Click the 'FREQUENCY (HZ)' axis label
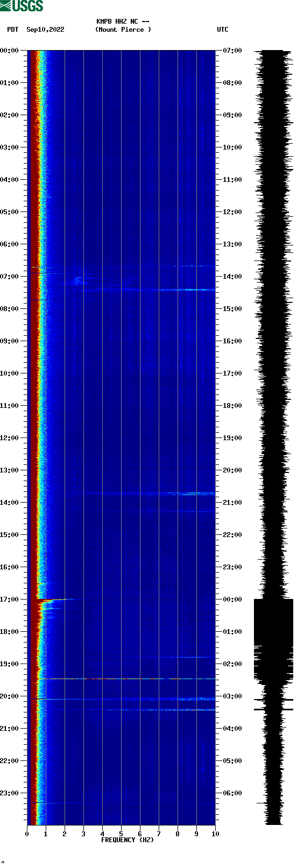This screenshot has height=868, width=297. click(128, 839)
